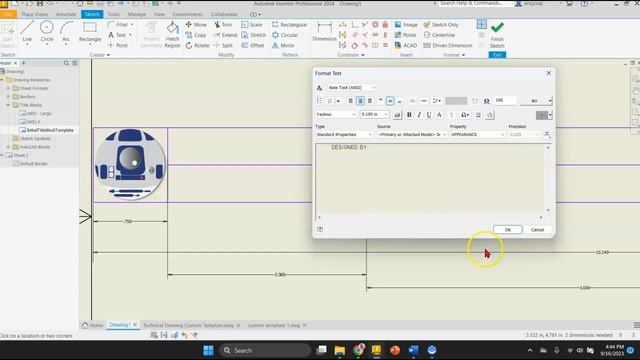Select InitialTitleBlockTemplate in model browser
Image resolution: width=640 pixels, height=360 pixels.
coord(50,130)
